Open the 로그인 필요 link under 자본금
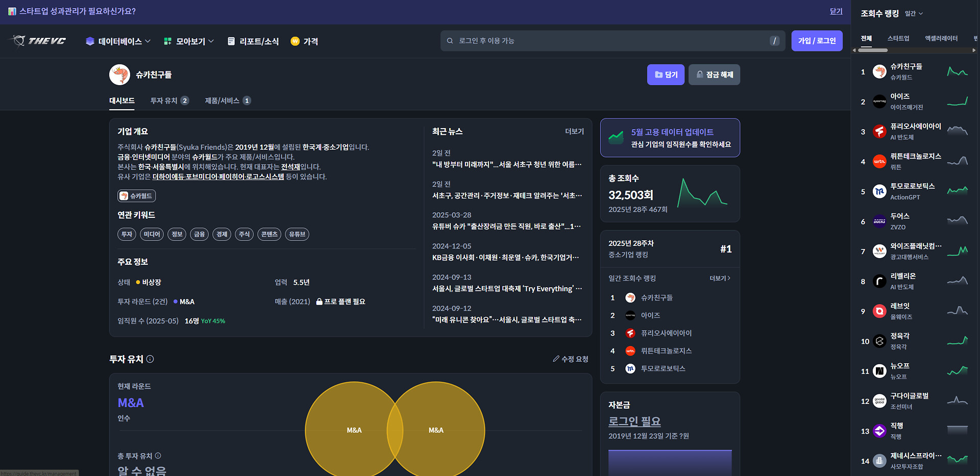This screenshot has width=980, height=476. pos(634,421)
